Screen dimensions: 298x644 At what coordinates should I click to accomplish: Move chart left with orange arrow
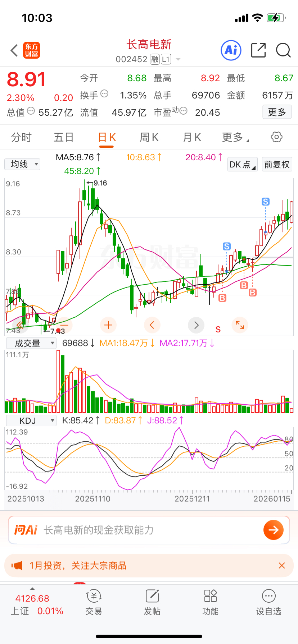tap(152, 325)
